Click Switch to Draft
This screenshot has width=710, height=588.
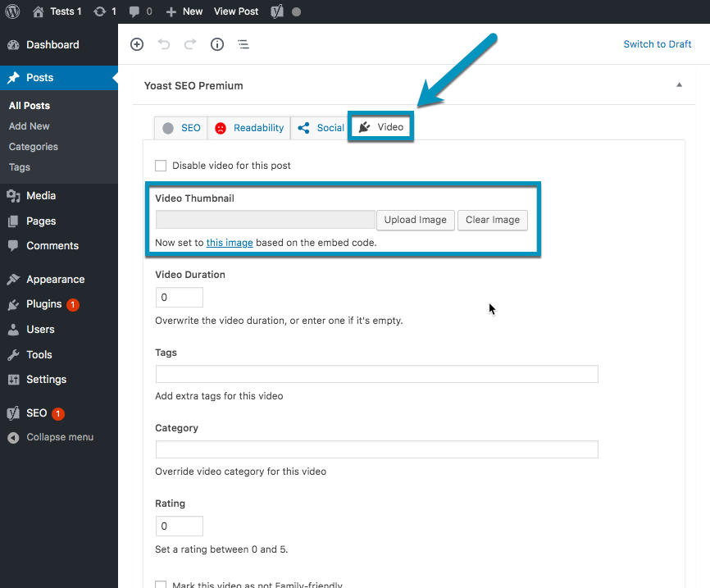click(657, 44)
